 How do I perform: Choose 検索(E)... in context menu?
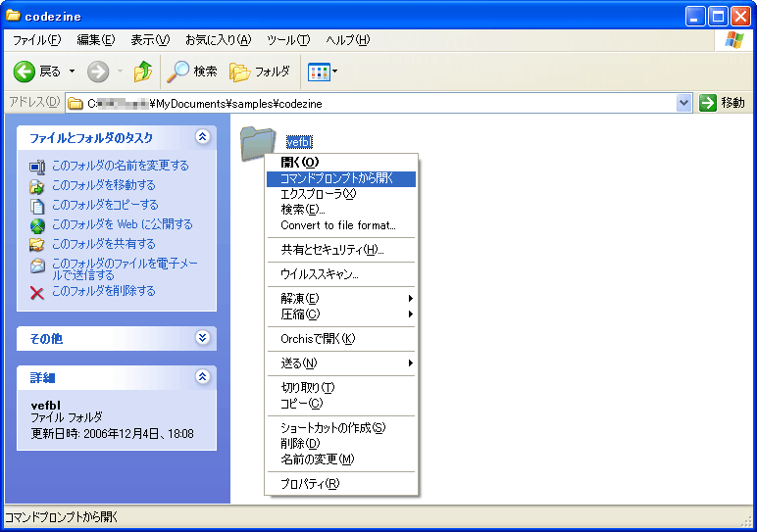pos(341,210)
